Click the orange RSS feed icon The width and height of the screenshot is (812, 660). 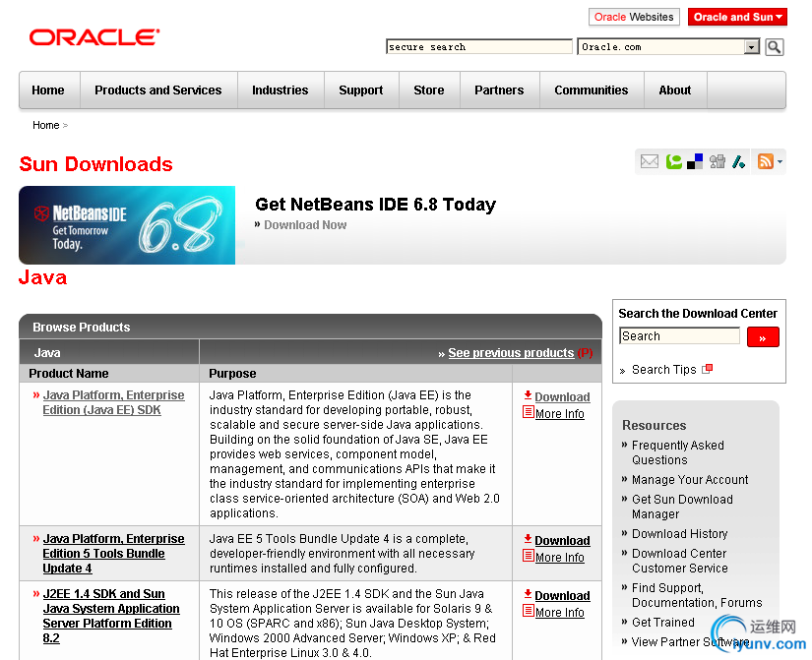pyautogui.click(x=766, y=161)
